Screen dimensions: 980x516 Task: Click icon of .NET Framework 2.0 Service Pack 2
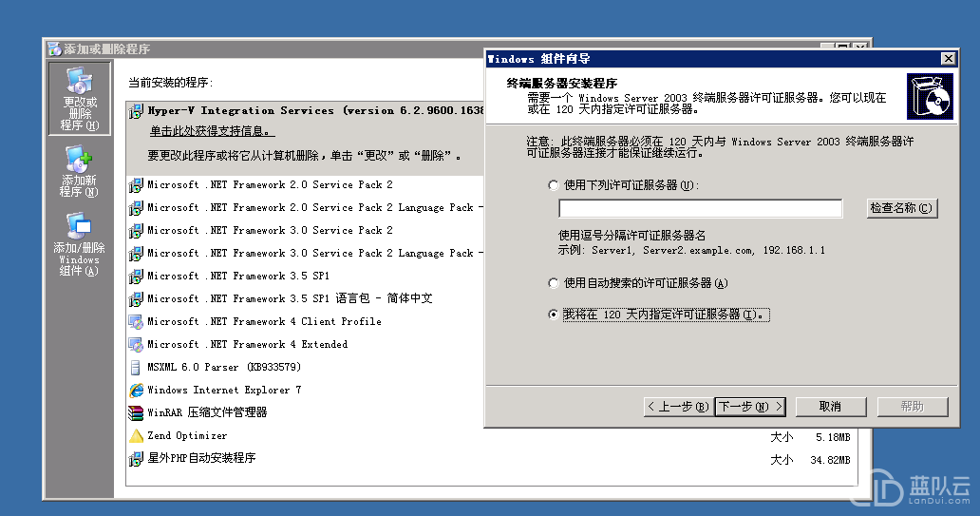point(136,185)
